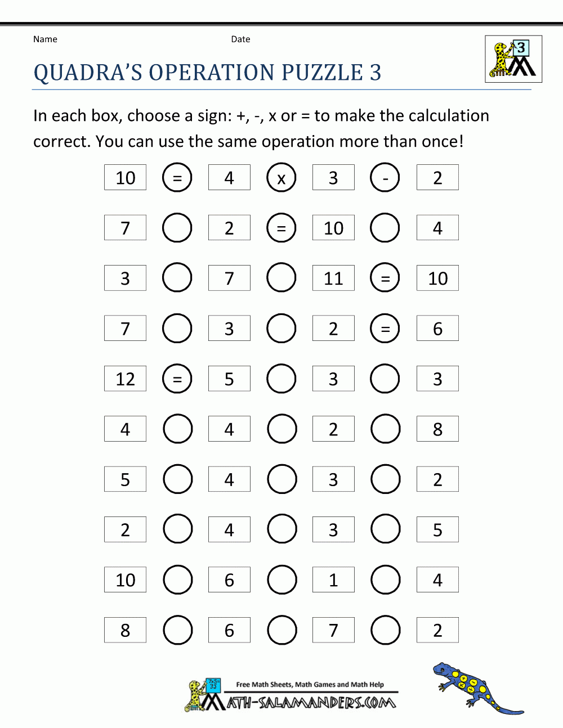Select the empty circle between 7 and 2

click(177, 228)
